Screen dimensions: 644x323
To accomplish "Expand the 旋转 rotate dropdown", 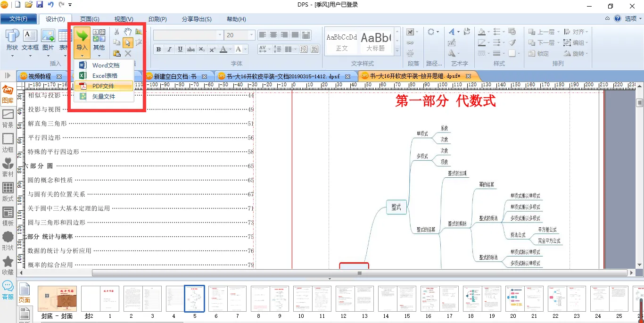I will point(587,54).
